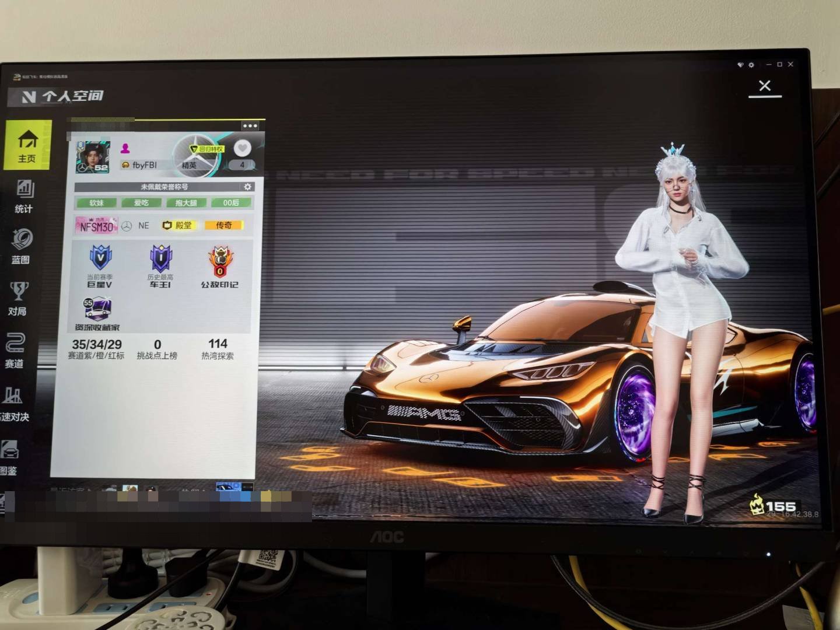Click the player avatar portrait
Viewport: 840px width, 630px height.
[x=93, y=156]
